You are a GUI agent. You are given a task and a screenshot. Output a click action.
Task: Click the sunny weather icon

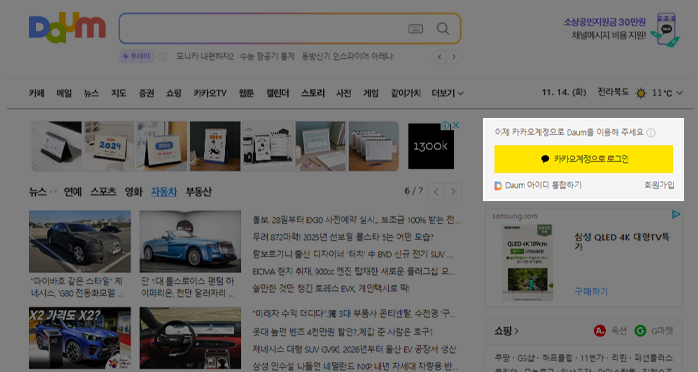click(641, 93)
